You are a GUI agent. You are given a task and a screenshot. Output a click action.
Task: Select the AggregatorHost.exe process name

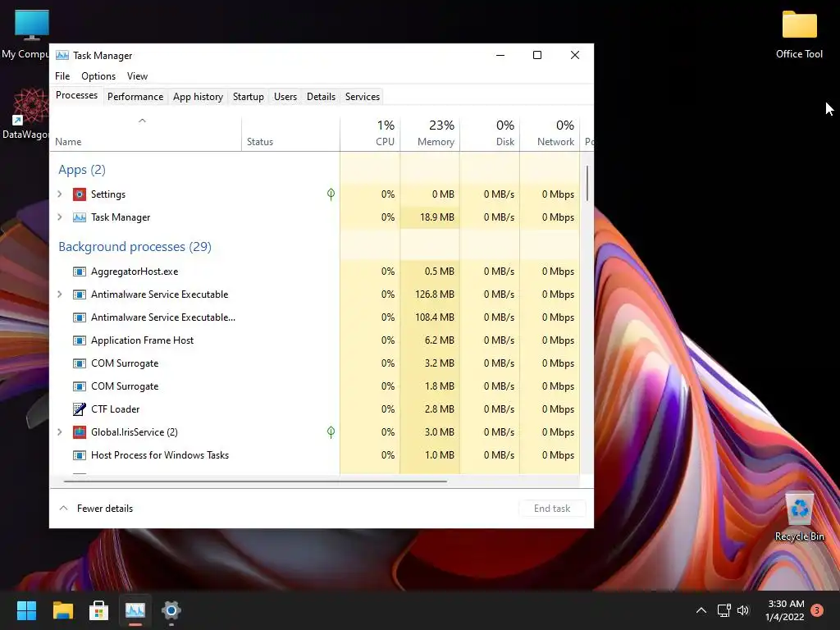[135, 272]
